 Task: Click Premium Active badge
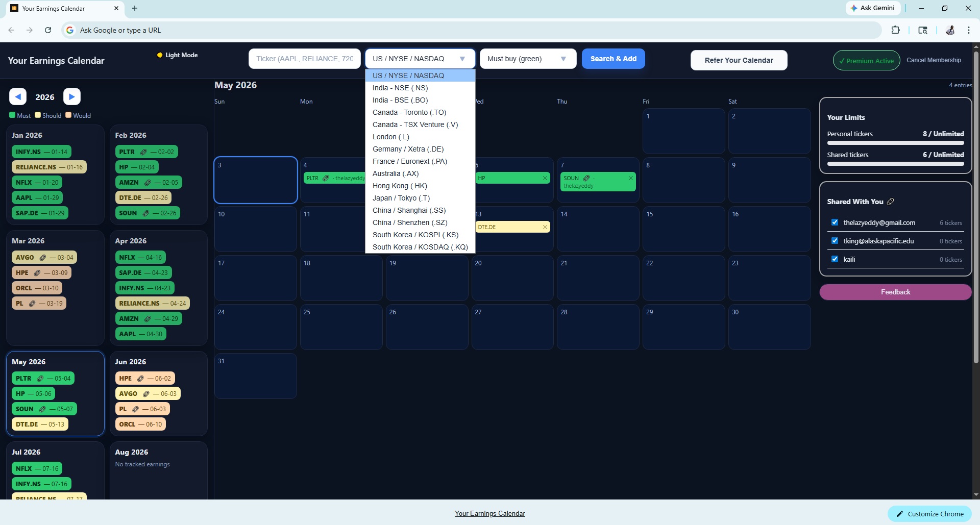pyautogui.click(x=866, y=61)
